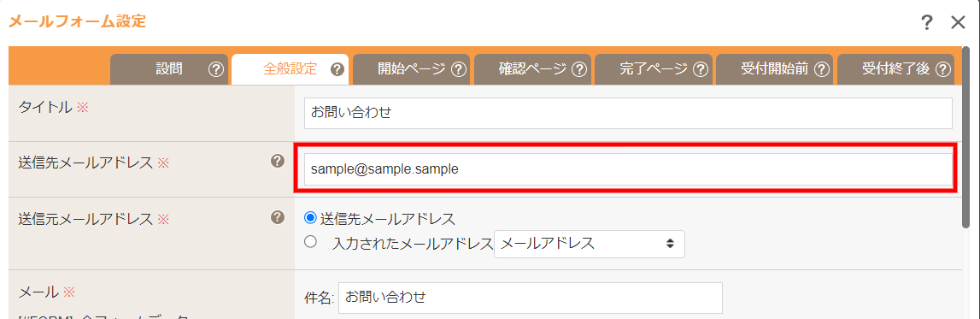The image size is (980, 319).
Task: Select the 入力されたメールアドレス radio option
Action: click(309, 242)
